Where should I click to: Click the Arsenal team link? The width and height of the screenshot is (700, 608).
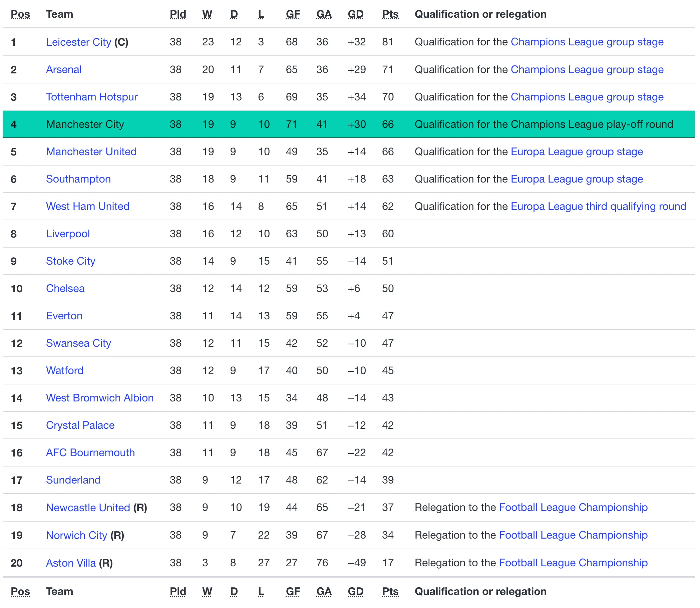[64, 69]
